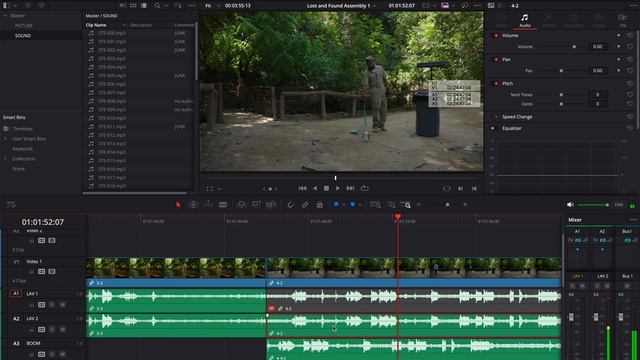Switch media pool to thumbnail grid view

pyautogui.click(x=133, y=5)
